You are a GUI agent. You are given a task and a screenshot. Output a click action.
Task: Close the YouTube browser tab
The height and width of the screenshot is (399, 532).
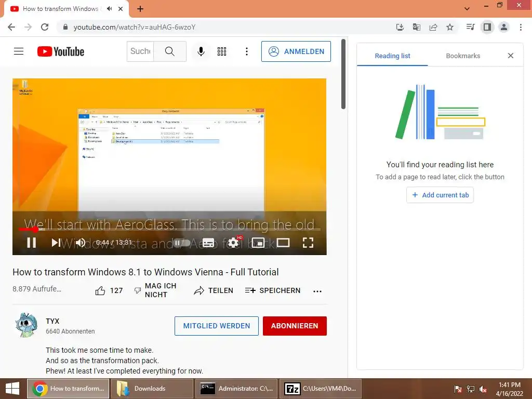121,9
